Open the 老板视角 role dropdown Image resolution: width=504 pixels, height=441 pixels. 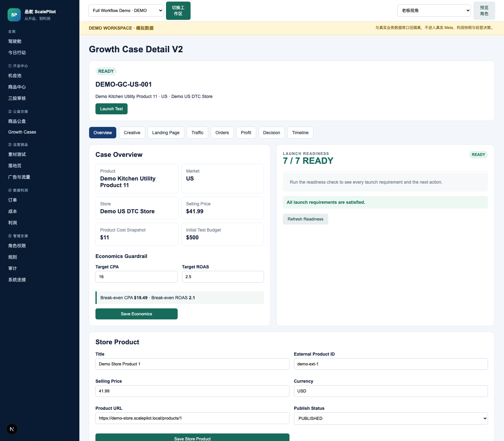(x=434, y=10)
